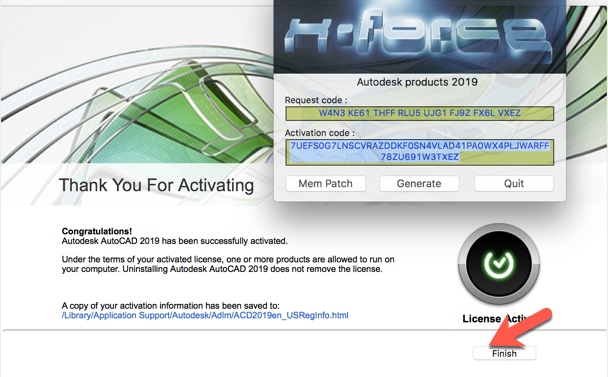608x377 pixels.
Task: Click the Quit button in keygen window
Action: (x=514, y=183)
